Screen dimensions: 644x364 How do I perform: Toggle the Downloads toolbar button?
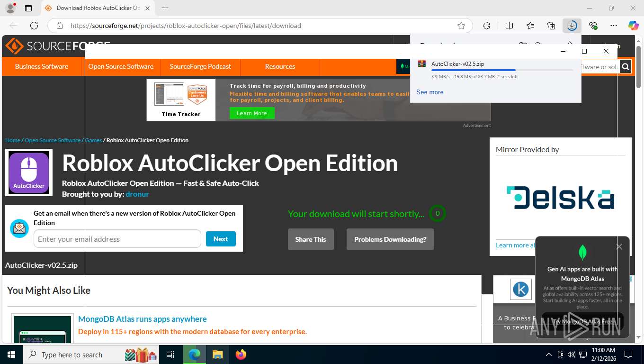(572, 26)
